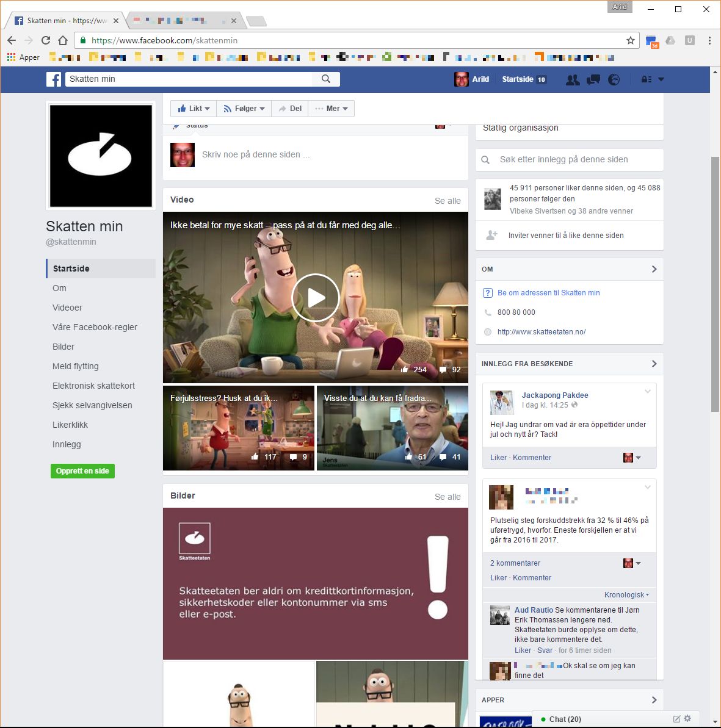Image resolution: width=721 pixels, height=728 pixels.
Task: Open the Mer dropdown menu
Action: pos(332,109)
